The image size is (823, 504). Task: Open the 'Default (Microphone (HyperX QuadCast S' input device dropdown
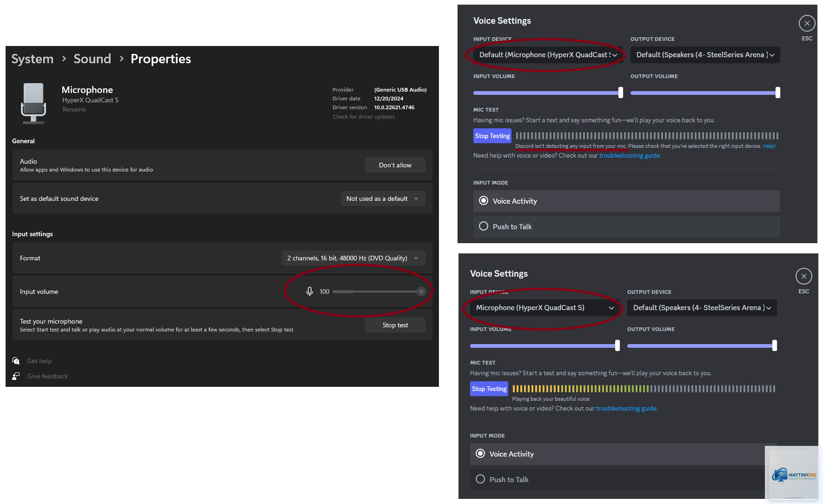(x=548, y=55)
